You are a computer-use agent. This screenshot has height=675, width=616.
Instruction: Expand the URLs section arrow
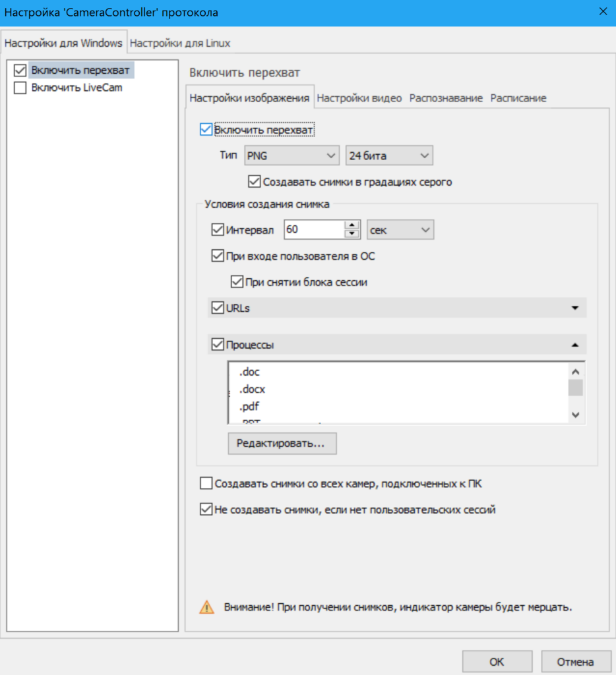[x=574, y=308]
